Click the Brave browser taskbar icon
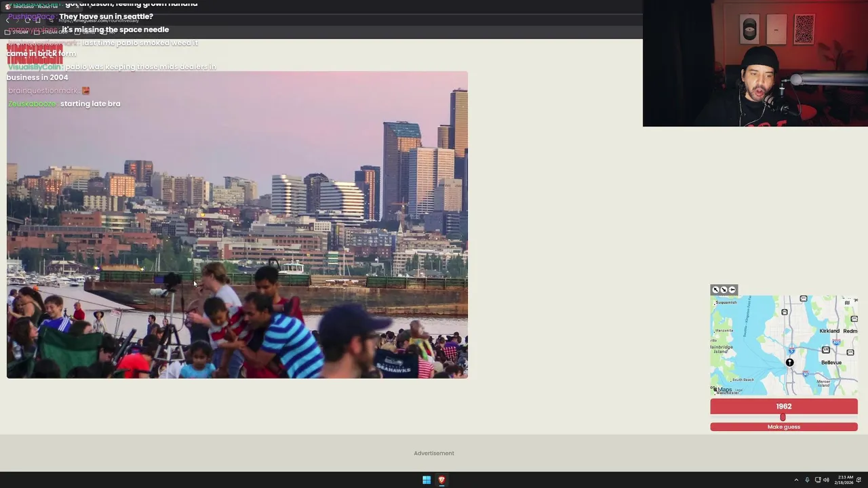 (441, 480)
